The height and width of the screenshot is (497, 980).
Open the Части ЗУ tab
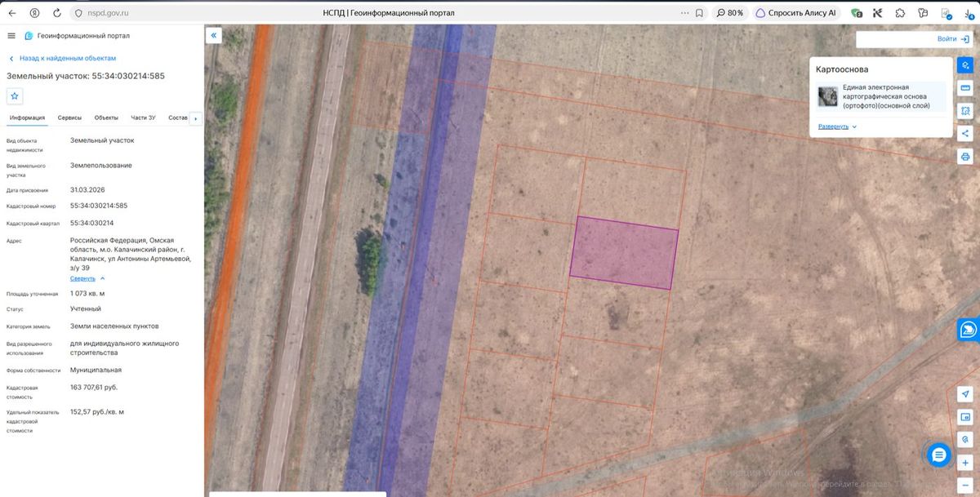click(143, 118)
